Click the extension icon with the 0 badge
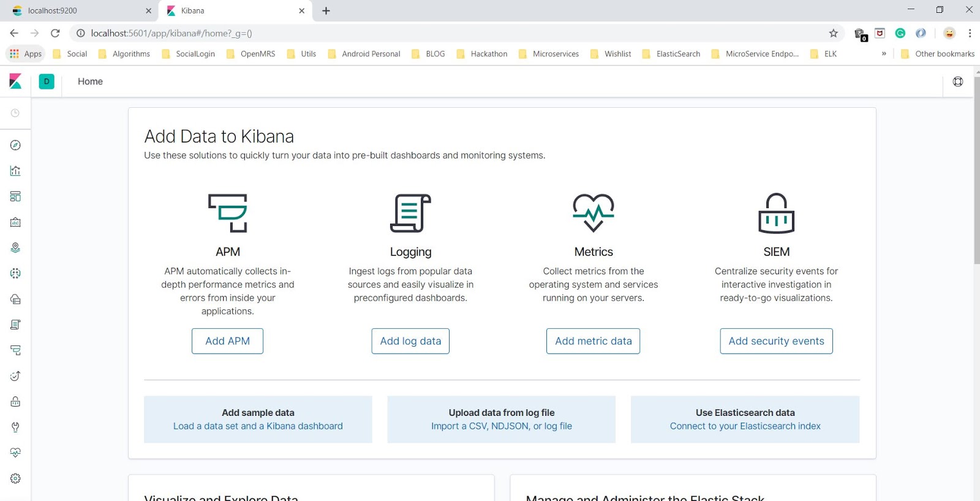Viewport: 980px width, 501px height. point(861,34)
